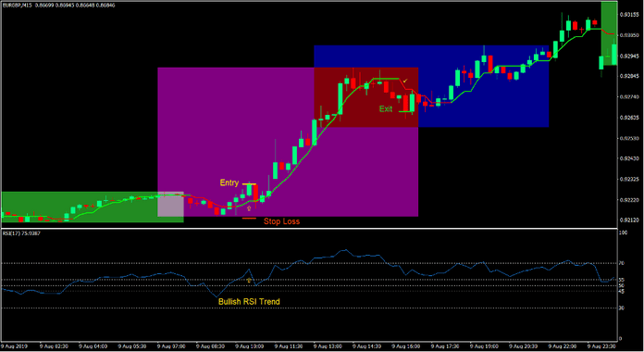Click the 0.92120 price axis label
Viewport: 644px width, 352px height.
pyautogui.click(x=628, y=220)
